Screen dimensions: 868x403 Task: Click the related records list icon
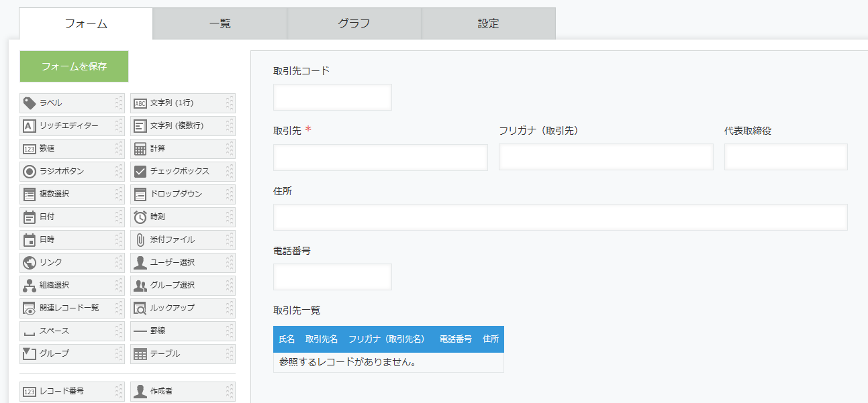[30, 308]
